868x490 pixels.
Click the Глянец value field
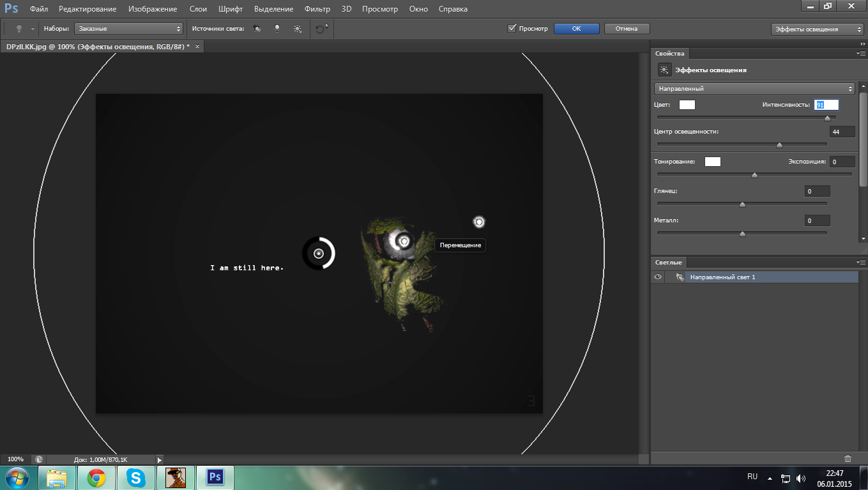818,191
